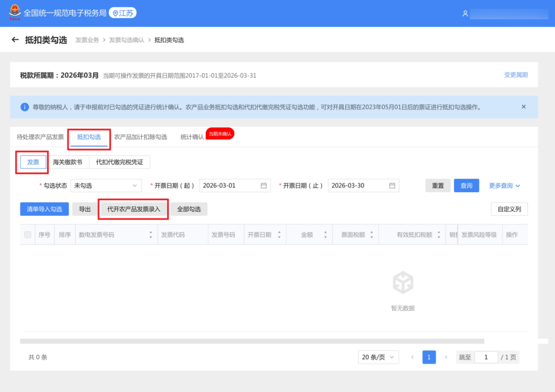Viewport: 555px width, 392px height.
Task: Click the 清单导入勾选 button
Action: point(45,209)
